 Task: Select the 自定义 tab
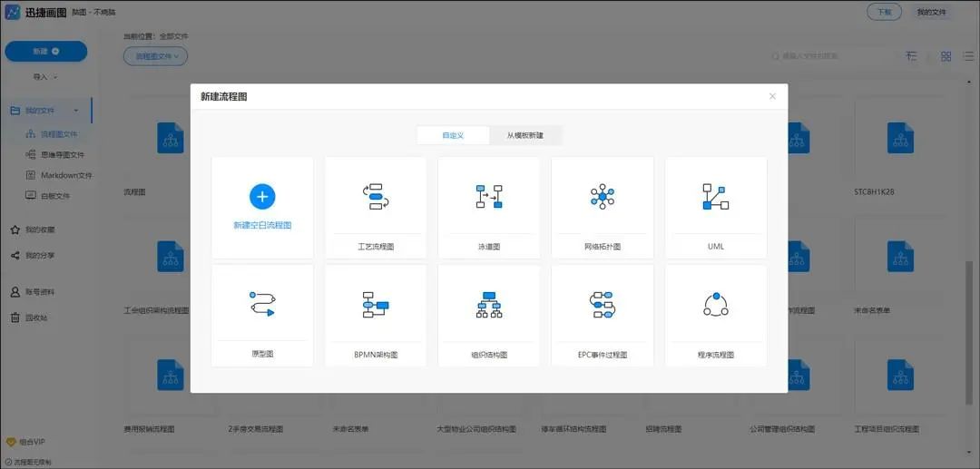453,135
